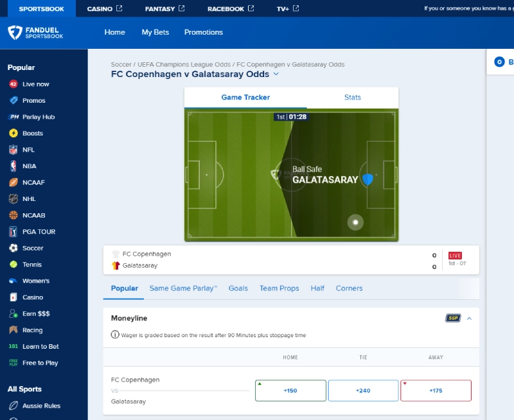Click the Women's sports icon
This screenshot has height=420, width=514.
[x=13, y=281]
